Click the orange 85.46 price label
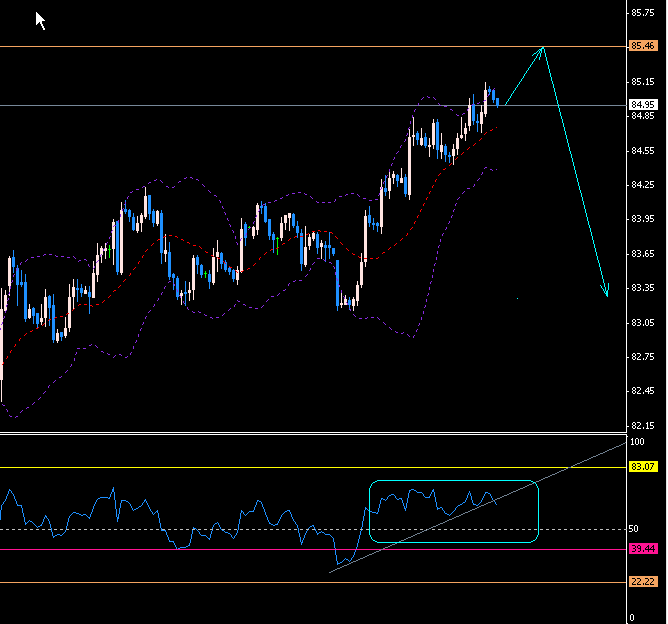Image resolution: width=668 pixels, height=624 pixels. (x=643, y=46)
